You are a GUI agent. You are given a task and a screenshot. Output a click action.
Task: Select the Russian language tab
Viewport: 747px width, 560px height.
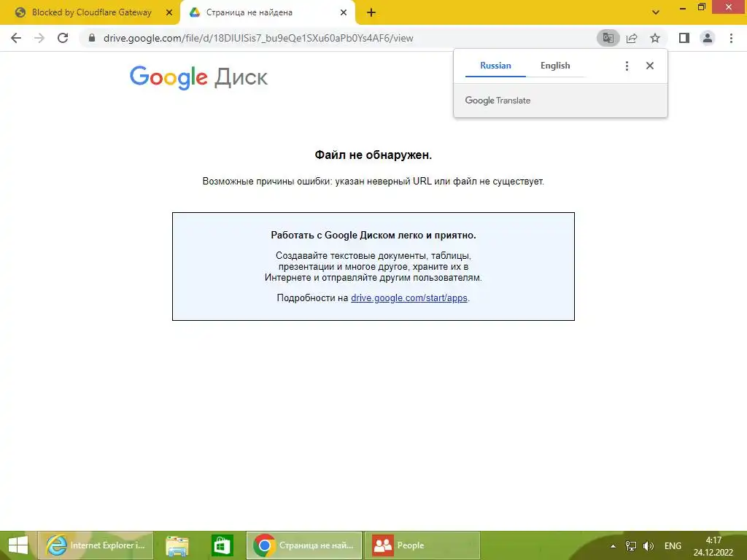pos(495,66)
